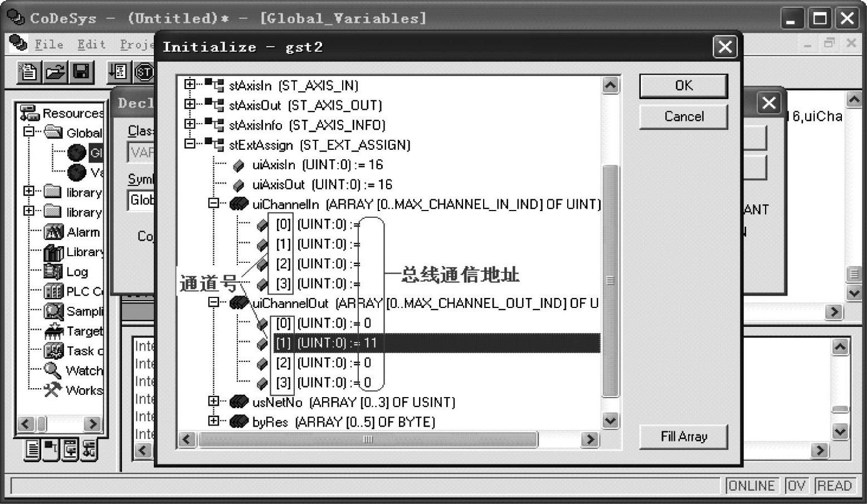Select the usNetNo (ARRAY [0..3] OF USINT) row
The image size is (867, 504).
click(354, 402)
